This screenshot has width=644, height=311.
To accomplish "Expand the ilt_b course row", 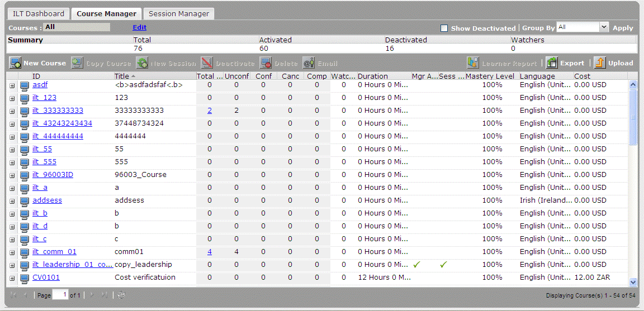I will (x=12, y=214).
